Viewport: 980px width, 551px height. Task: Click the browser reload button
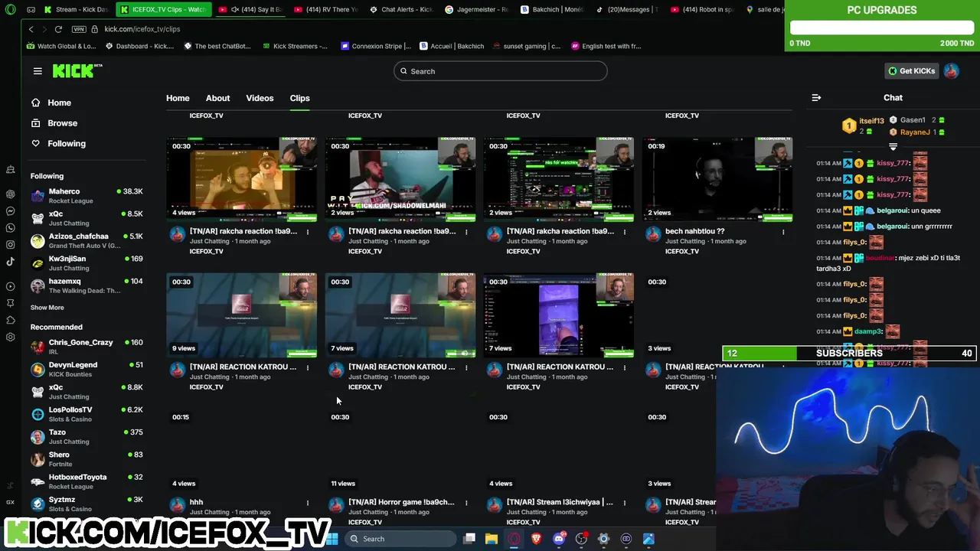click(x=58, y=29)
